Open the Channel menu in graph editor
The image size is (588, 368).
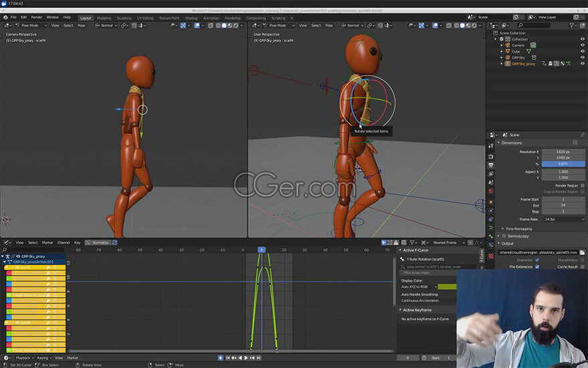tap(63, 243)
